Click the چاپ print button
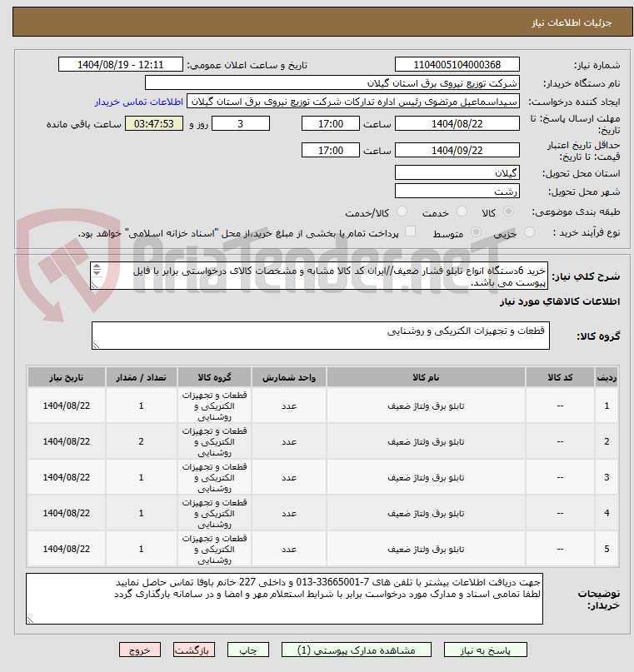Viewport: 634px width, 672px height. (247, 650)
